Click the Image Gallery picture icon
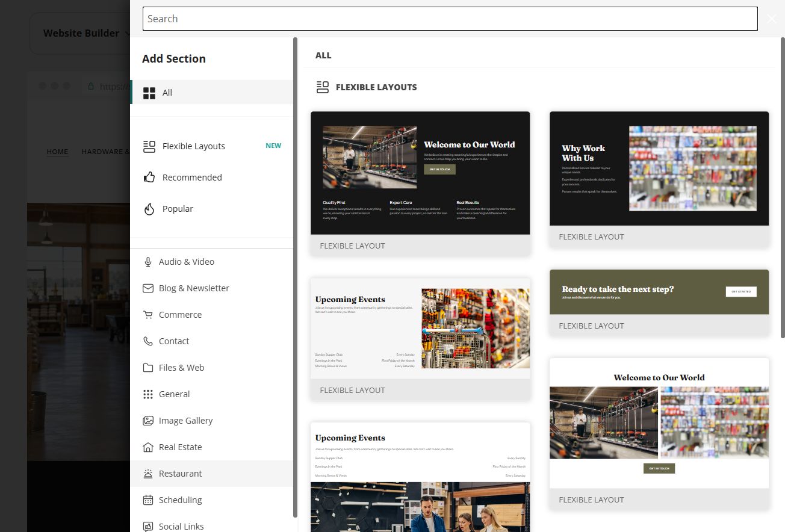The width and height of the screenshot is (785, 532). (x=148, y=421)
